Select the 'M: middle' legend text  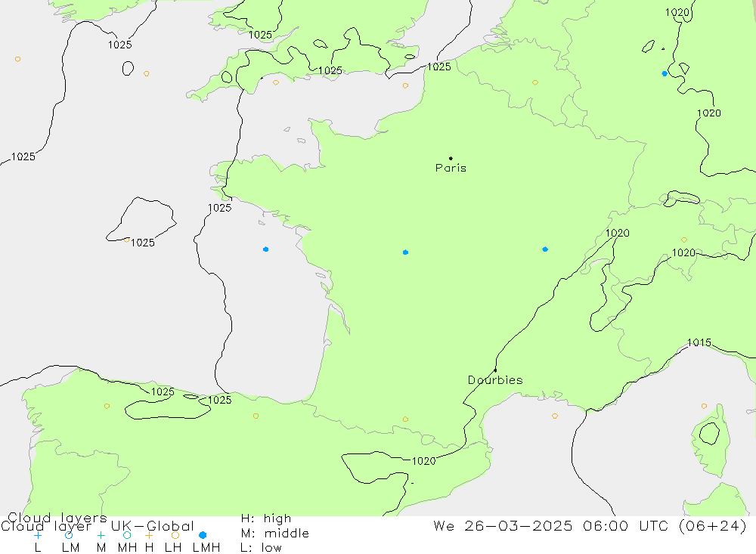275,534
